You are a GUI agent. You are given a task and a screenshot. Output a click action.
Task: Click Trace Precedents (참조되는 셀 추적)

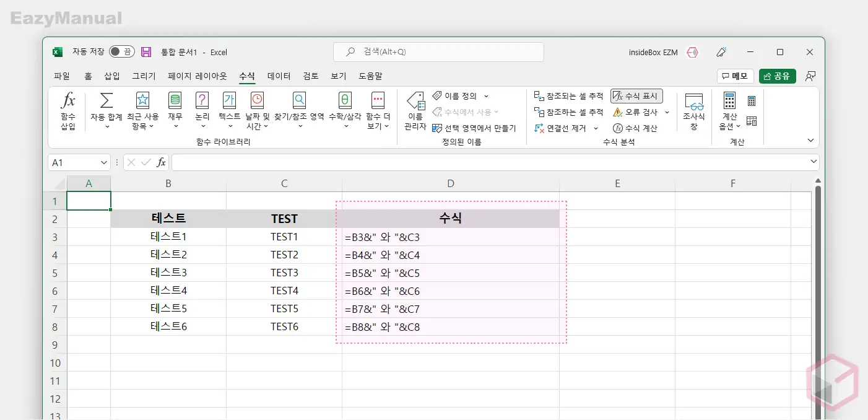[568, 96]
